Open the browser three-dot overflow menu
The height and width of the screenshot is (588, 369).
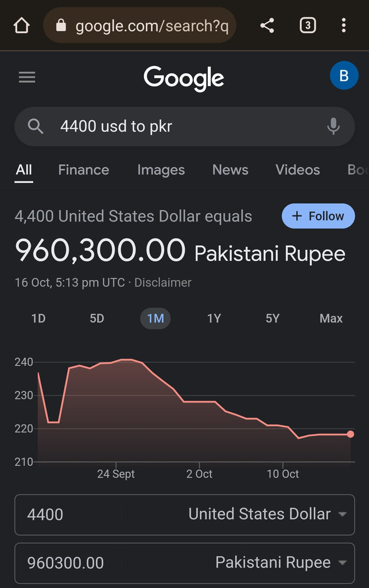344,25
